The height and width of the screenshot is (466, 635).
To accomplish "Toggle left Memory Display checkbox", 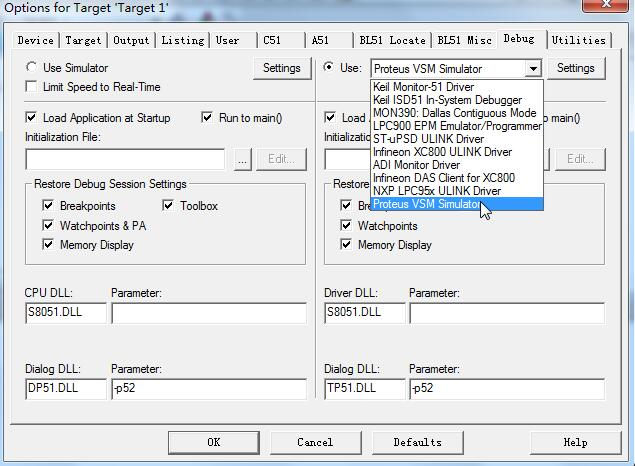I will (48, 245).
